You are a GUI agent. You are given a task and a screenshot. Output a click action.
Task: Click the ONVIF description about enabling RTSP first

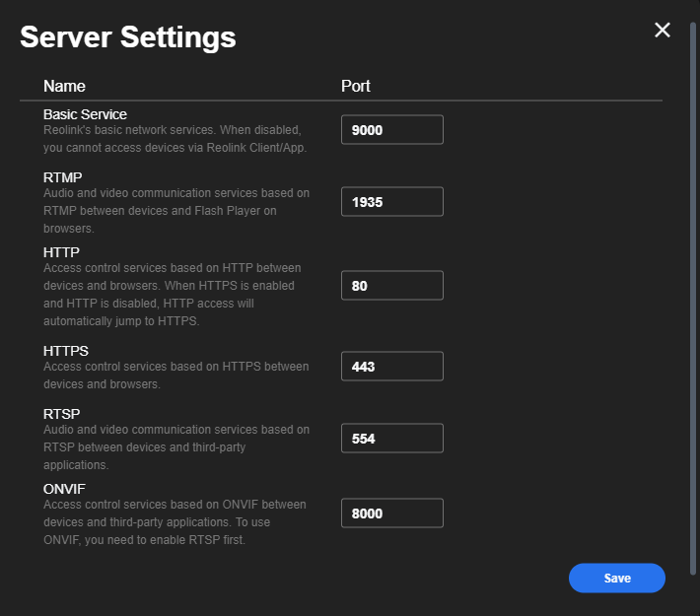pos(175,522)
